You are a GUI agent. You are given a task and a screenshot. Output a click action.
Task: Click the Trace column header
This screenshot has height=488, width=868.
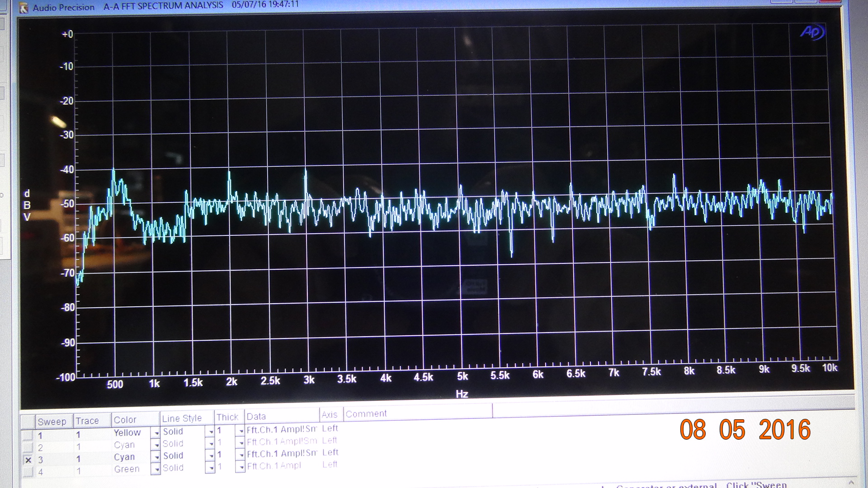coord(92,421)
